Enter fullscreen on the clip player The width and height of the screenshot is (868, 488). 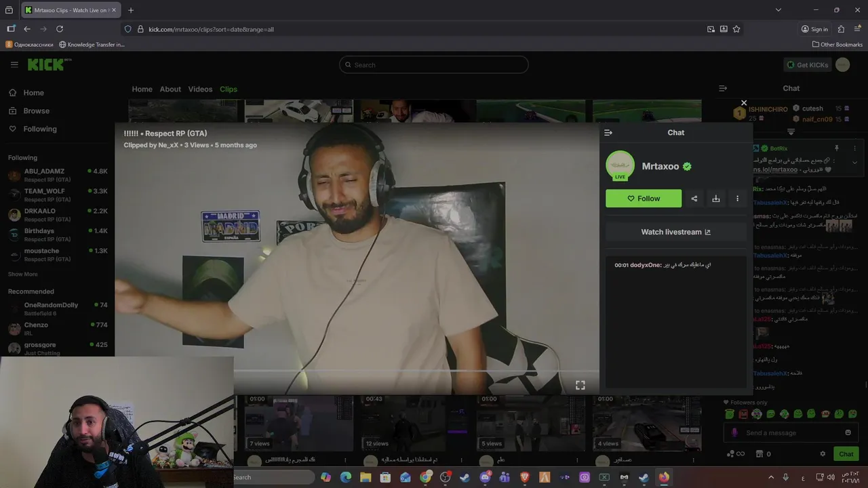pos(580,385)
